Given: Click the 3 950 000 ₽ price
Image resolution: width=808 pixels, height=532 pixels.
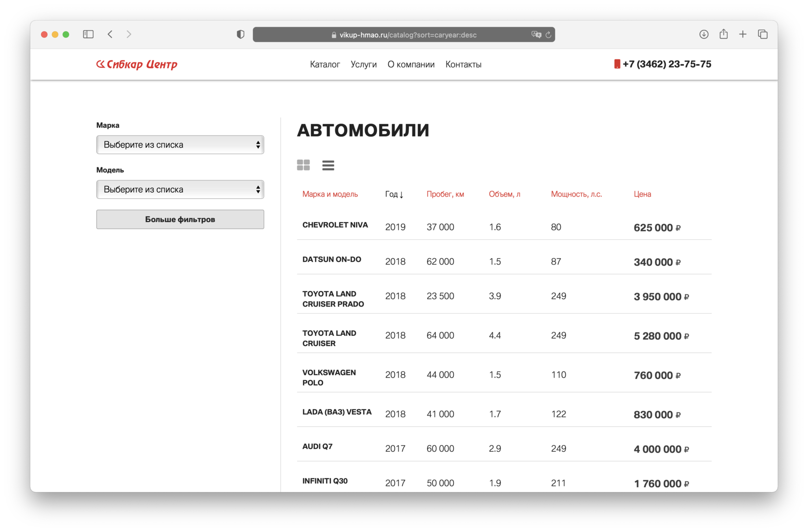Looking at the screenshot, I should coord(661,297).
